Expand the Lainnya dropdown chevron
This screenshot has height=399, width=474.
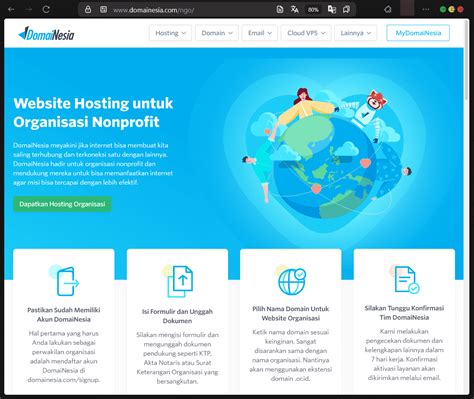click(x=369, y=33)
